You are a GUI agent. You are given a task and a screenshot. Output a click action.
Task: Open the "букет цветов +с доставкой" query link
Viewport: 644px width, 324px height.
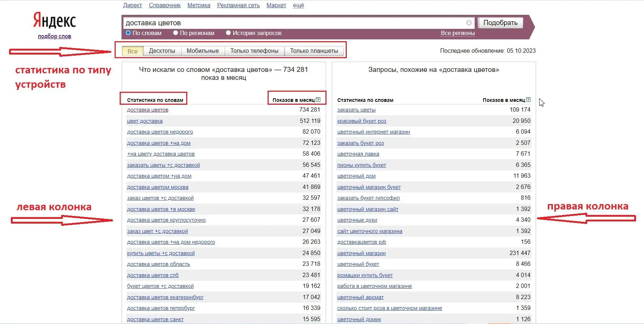tap(160, 286)
